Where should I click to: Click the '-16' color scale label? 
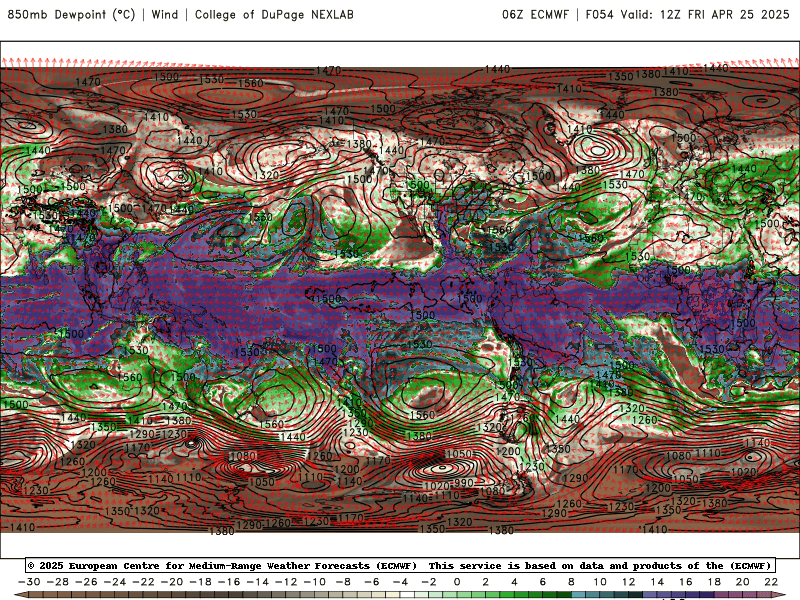pyautogui.click(x=229, y=582)
